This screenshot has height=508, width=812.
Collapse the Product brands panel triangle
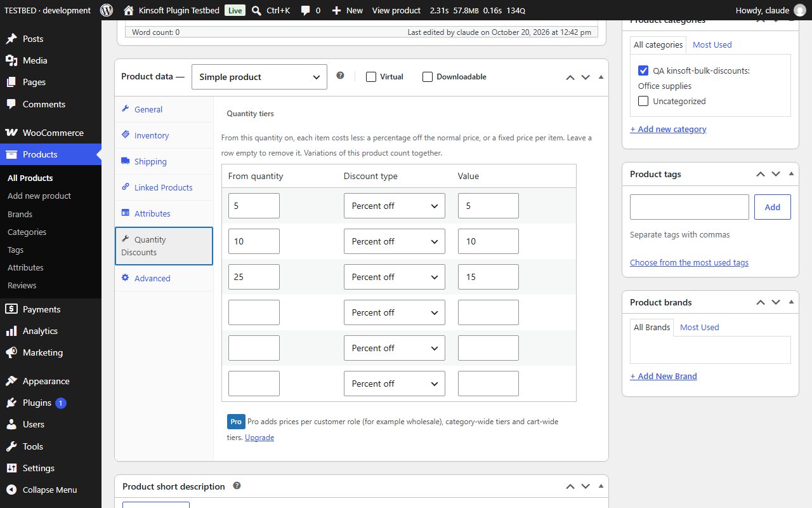[x=791, y=302]
